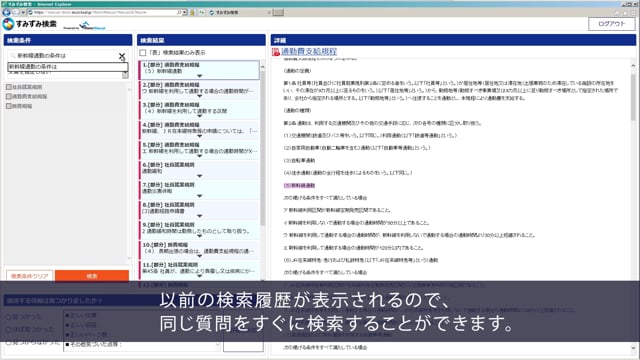The width and height of the screenshot is (640, 360).
Task: Expand result 8 (3)通勤経路申請書 arrow
Action: pos(200,216)
